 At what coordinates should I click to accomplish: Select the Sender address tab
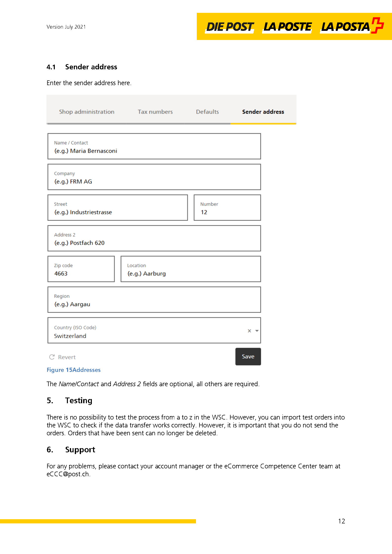click(x=263, y=112)
